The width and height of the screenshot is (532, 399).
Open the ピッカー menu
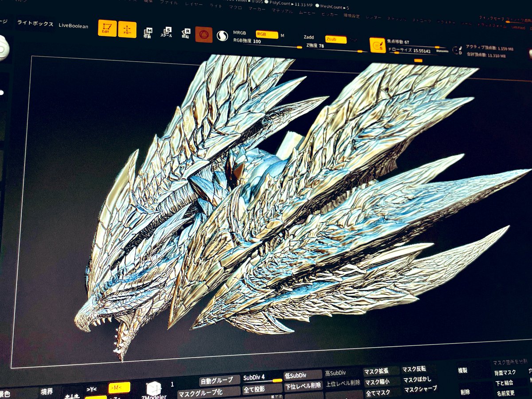coord(329,14)
